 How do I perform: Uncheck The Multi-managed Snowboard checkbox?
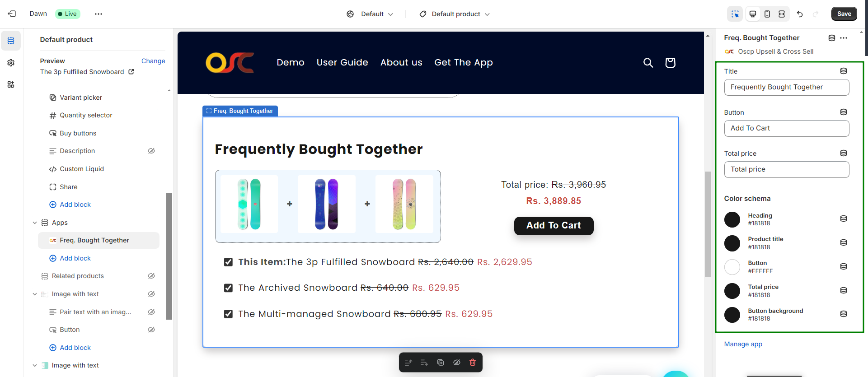[229, 314]
